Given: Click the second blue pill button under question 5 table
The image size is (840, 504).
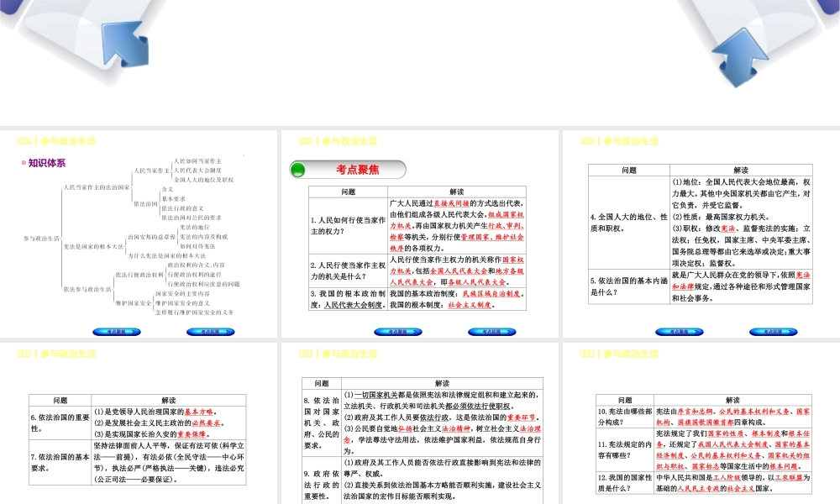Looking at the screenshot, I should (x=773, y=332).
